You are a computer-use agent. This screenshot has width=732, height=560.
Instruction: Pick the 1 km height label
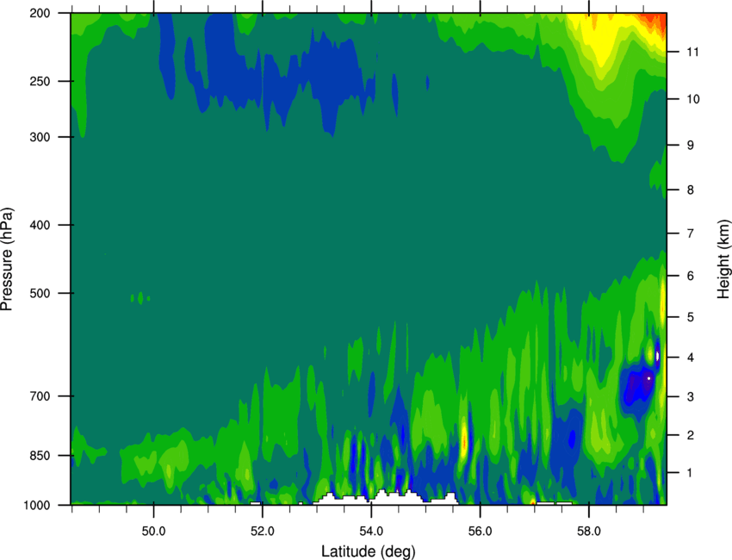pos(690,473)
